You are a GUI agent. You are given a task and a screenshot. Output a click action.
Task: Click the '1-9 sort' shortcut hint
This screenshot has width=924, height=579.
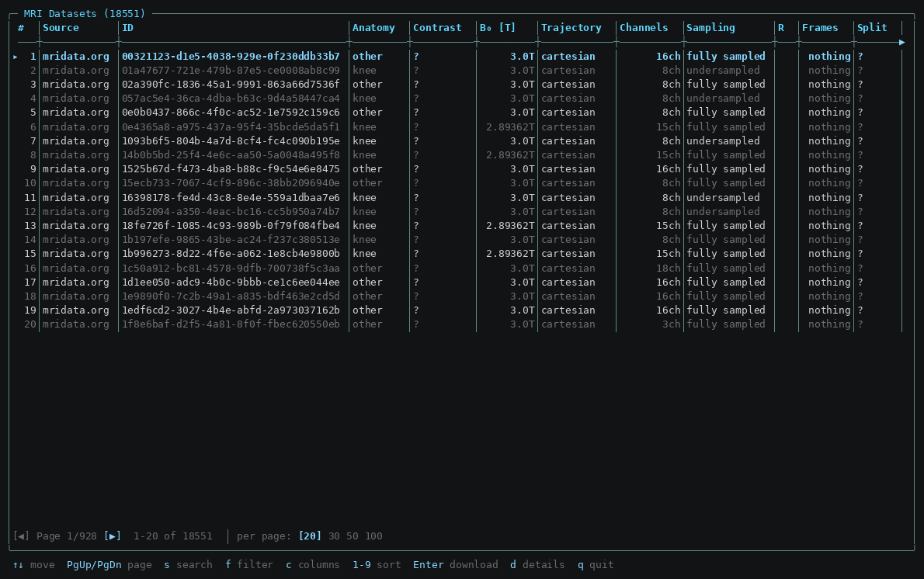pyautogui.click(x=377, y=565)
